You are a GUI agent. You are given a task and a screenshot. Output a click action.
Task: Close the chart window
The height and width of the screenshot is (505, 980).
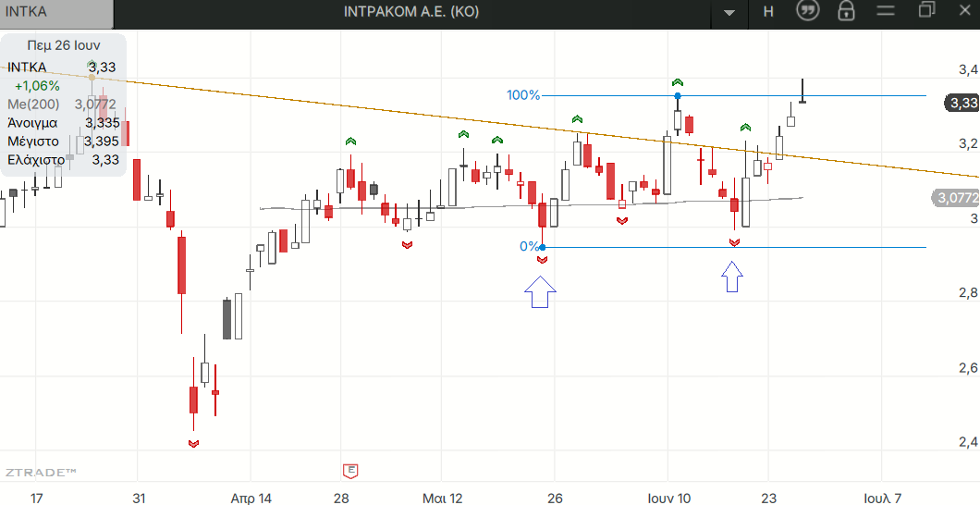[x=963, y=8]
